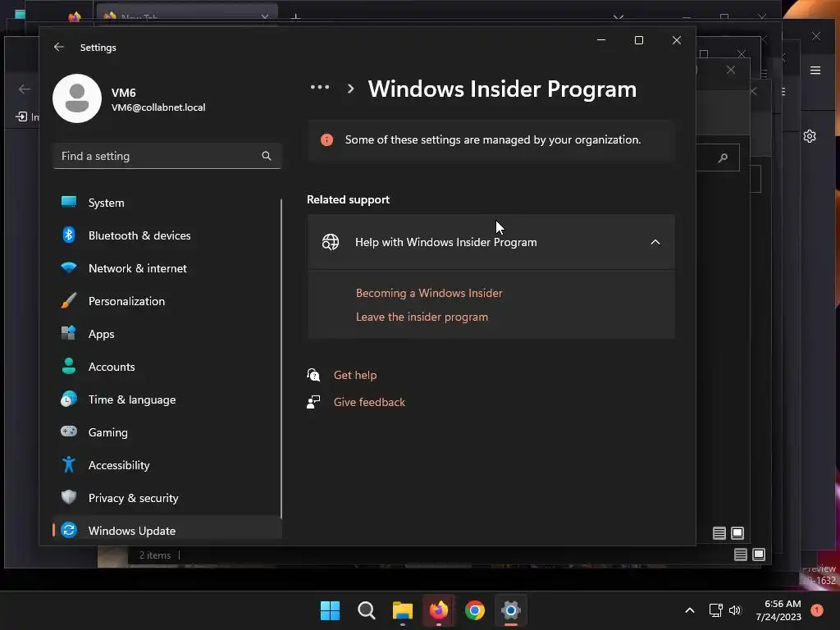Click the Settings gear in taskbar
The height and width of the screenshot is (630, 840).
point(511,610)
